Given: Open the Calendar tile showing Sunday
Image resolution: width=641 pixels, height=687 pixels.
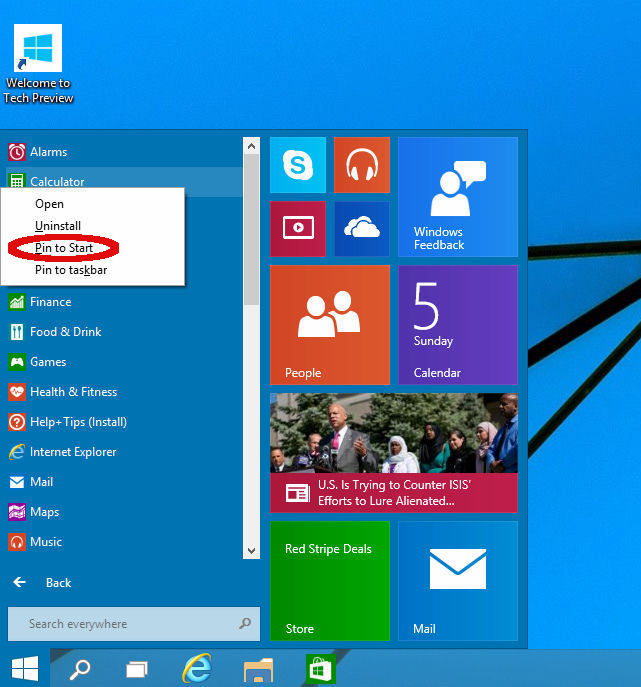Looking at the screenshot, I should click(457, 325).
